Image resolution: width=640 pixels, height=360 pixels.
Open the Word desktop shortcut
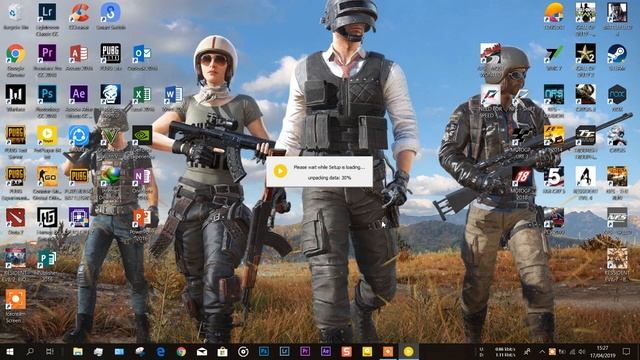(173, 94)
